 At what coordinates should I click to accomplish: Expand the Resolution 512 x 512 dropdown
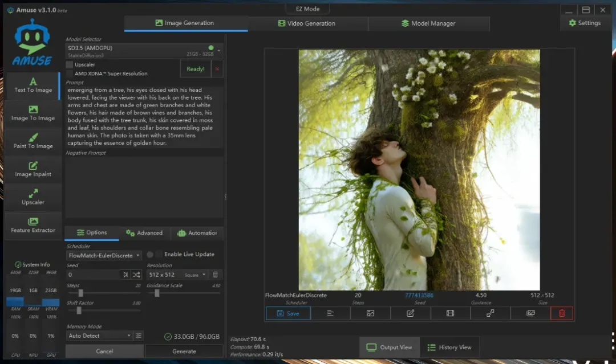[177, 275]
